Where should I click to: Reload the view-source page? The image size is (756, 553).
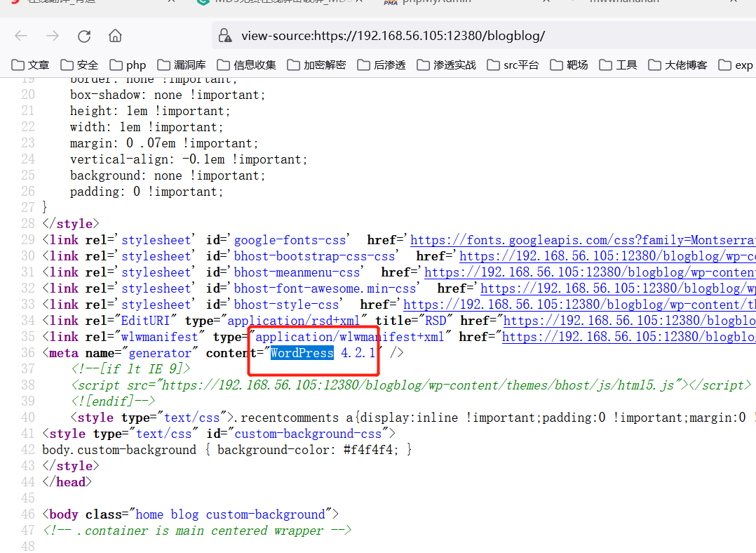coord(84,36)
